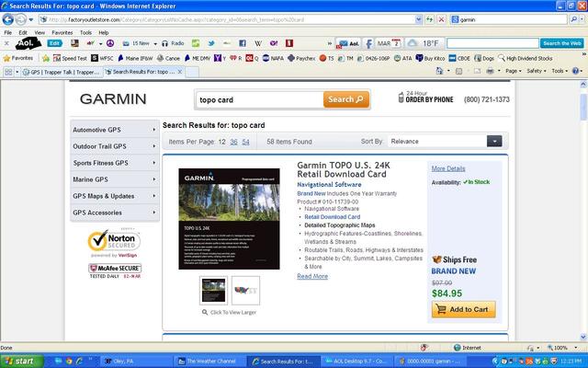The image size is (588, 368).
Task: Open the Quick Tabs grid button
Action: (8, 72)
